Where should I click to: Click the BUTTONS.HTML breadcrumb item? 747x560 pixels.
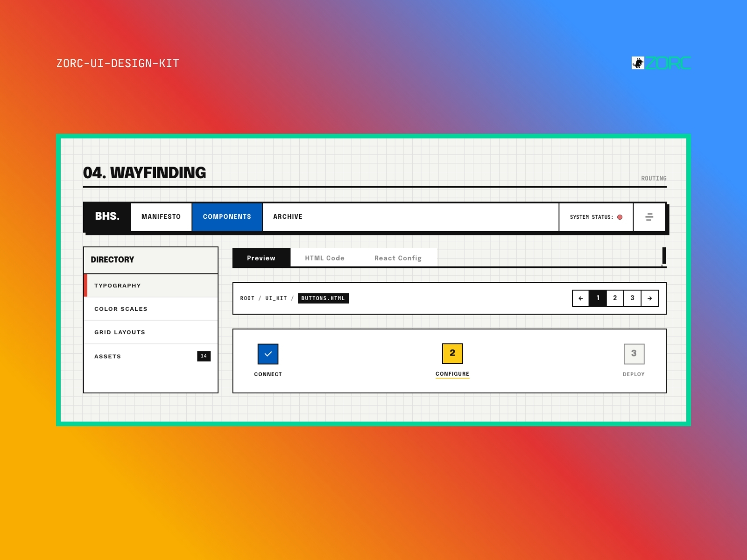tap(323, 298)
